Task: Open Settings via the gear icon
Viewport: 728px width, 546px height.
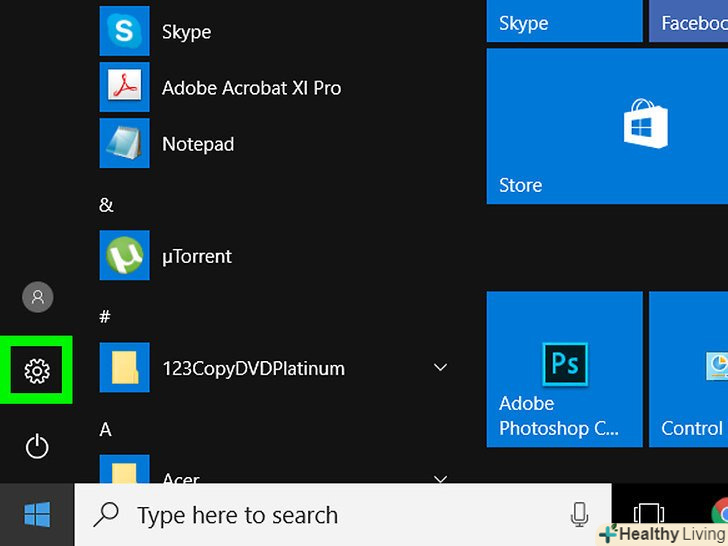Action: coord(37,372)
